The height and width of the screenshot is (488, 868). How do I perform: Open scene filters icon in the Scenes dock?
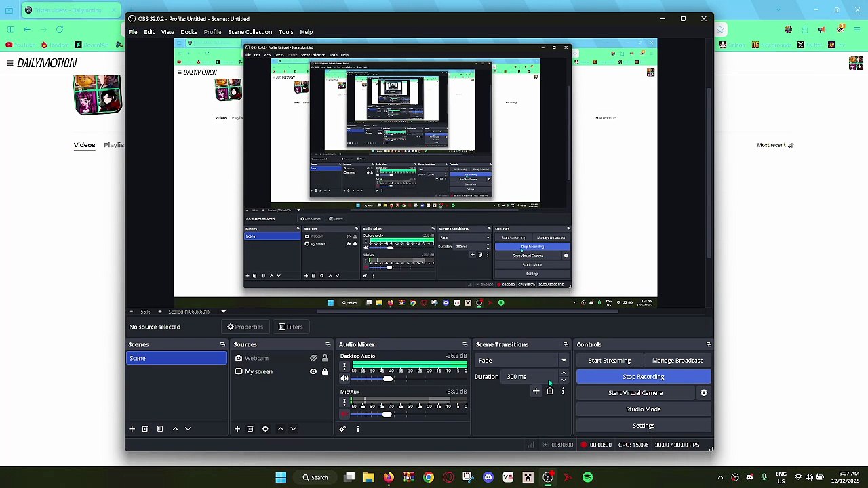point(160,429)
